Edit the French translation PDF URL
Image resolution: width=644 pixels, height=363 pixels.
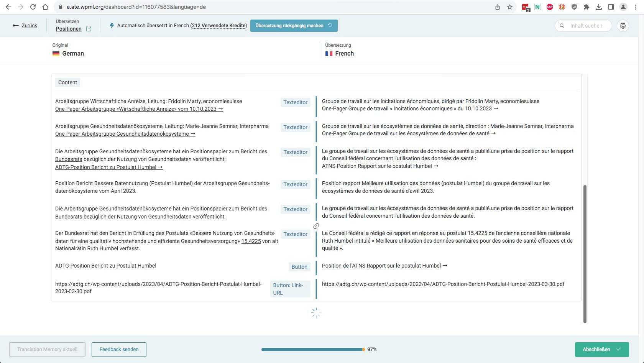point(443,284)
